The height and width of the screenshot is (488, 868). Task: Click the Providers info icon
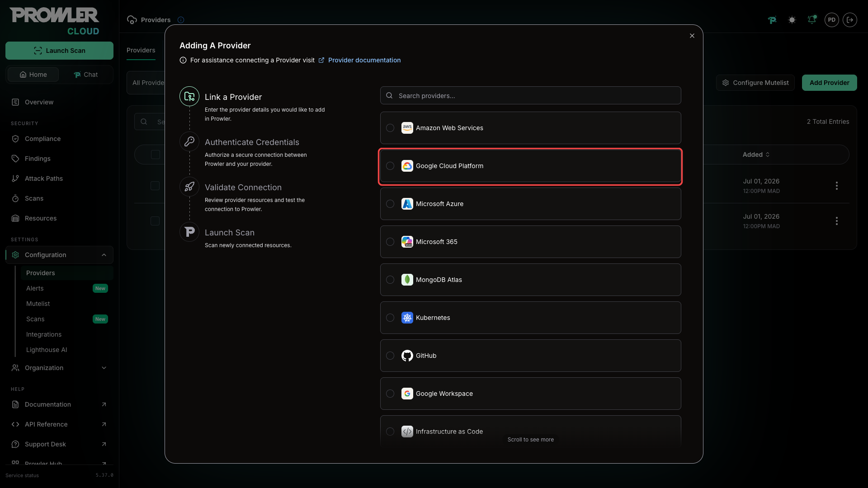point(181,20)
